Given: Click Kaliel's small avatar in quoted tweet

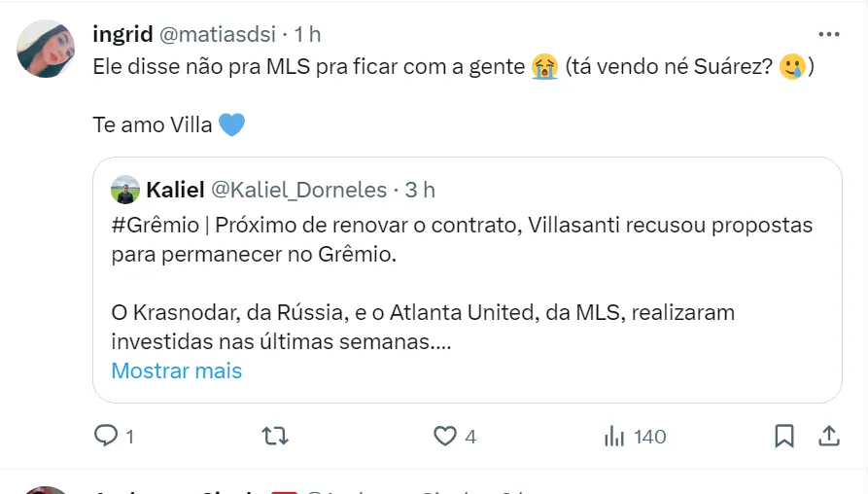Looking at the screenshot, I should 125,190.
